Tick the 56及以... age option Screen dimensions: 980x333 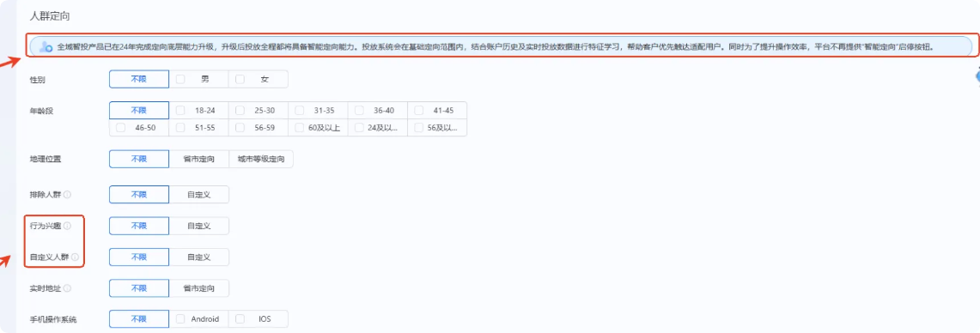[419, 128]
